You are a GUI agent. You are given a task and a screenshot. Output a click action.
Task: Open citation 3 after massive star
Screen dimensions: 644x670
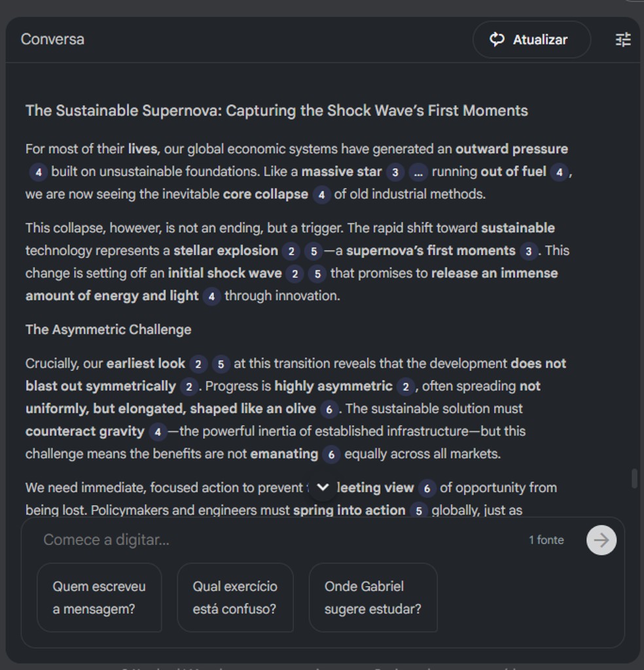tap(395, 172)
